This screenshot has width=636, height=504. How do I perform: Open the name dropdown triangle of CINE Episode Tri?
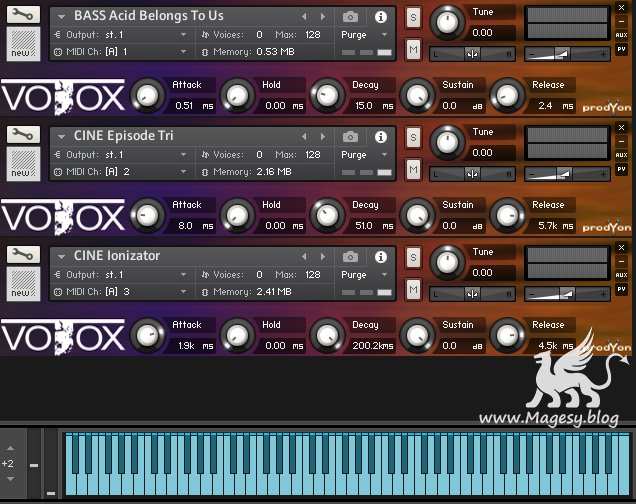[61, 137]
